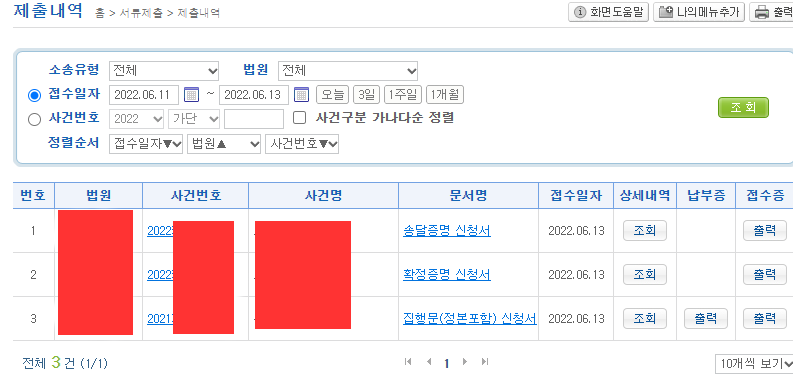Click the 문서명 column header
The height and width of the screenshot is (383, 793).
[468, 195]
